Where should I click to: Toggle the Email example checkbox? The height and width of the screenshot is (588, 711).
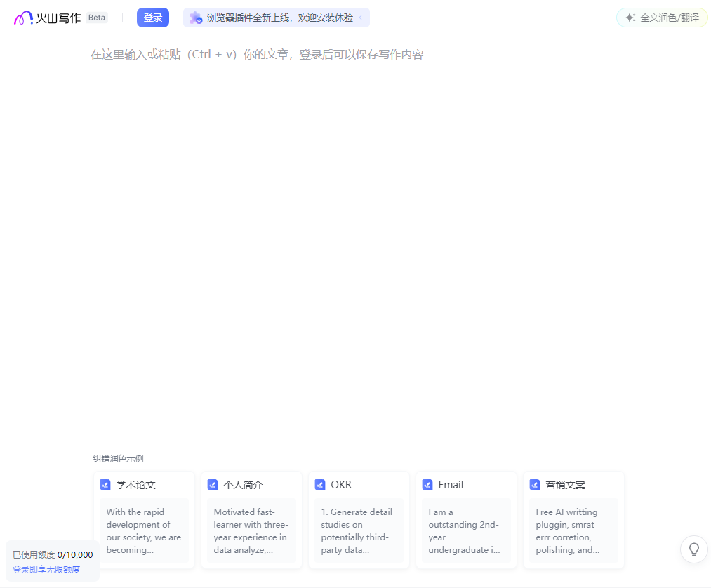click(427, 484)
